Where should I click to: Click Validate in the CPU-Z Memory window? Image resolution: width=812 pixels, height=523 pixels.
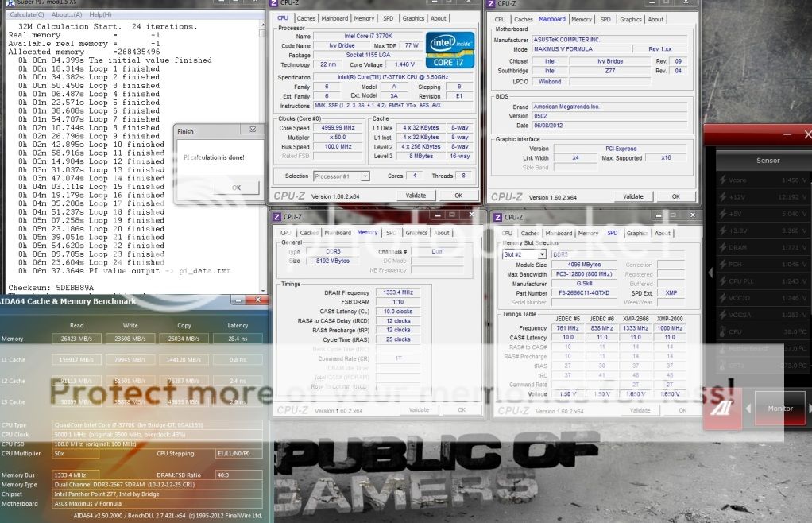[418, 410]
